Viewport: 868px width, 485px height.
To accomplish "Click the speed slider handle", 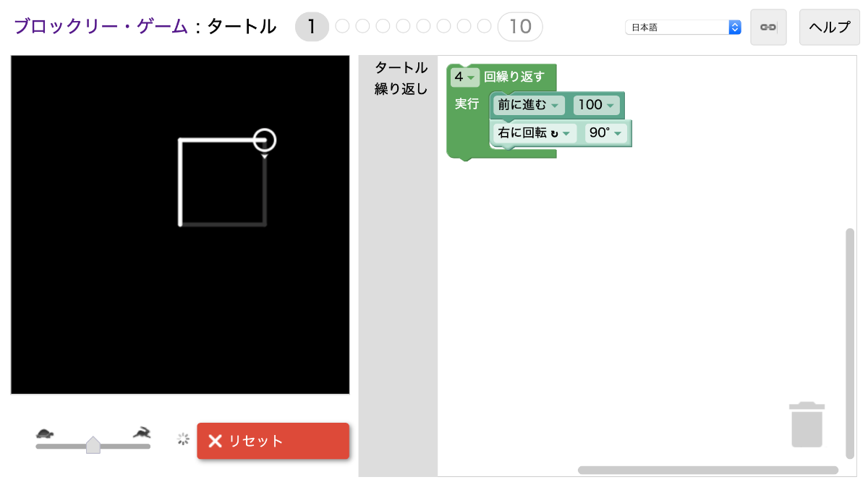I will pyautogui.click(x=94, y=444).
